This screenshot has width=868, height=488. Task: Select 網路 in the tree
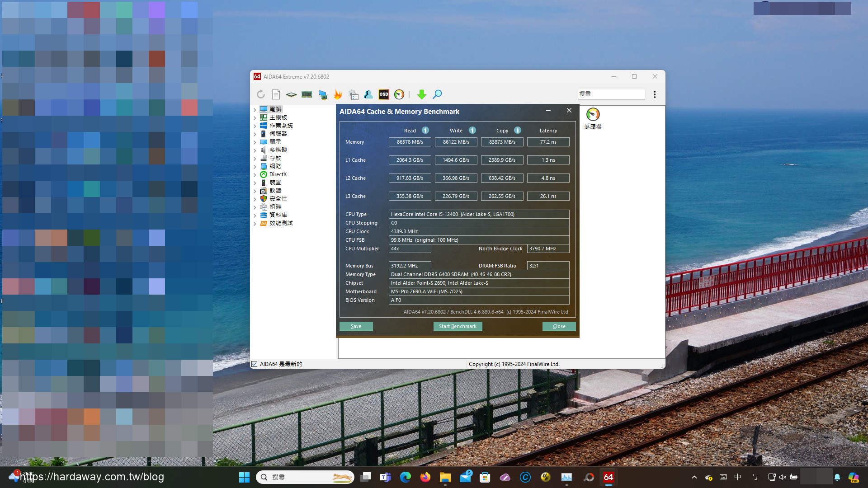click(275, 166)
